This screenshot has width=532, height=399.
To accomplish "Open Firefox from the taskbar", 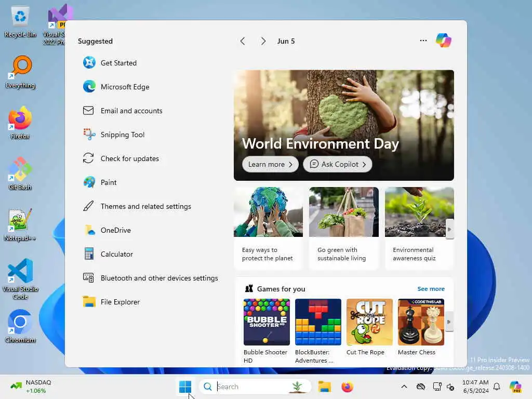I will pos(347,387).
